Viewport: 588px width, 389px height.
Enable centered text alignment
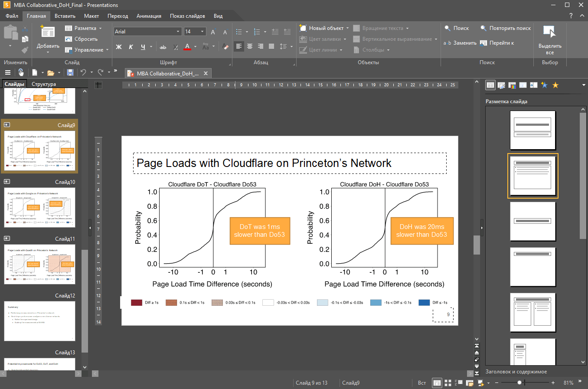(x=250, y=46)
